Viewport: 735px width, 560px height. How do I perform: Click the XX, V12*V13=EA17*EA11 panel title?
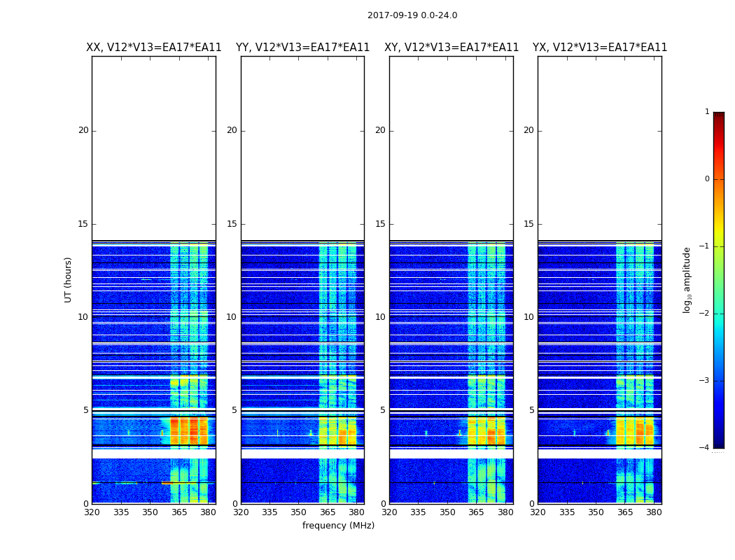tap(154, 48)
